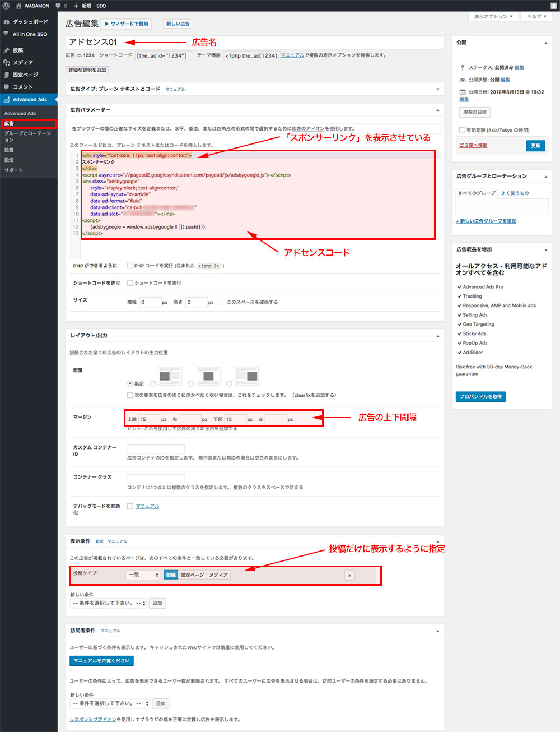Click the コメント speech icon in sidebar
560x732 pixels.
[7, 87]
